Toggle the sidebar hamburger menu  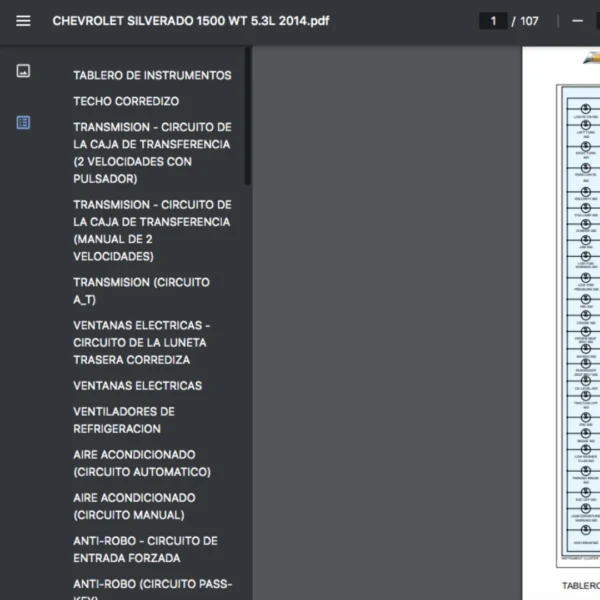pos(23,21)
